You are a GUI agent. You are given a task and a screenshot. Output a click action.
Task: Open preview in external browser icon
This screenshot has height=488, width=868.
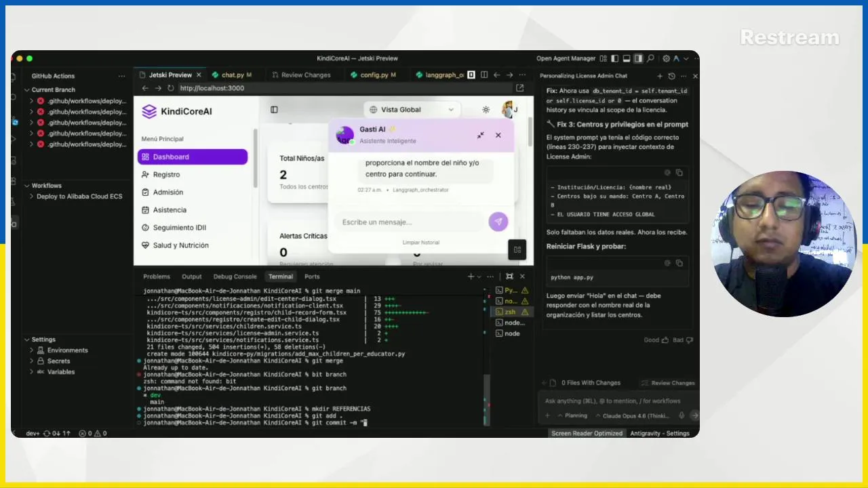[x=520, y=88]
